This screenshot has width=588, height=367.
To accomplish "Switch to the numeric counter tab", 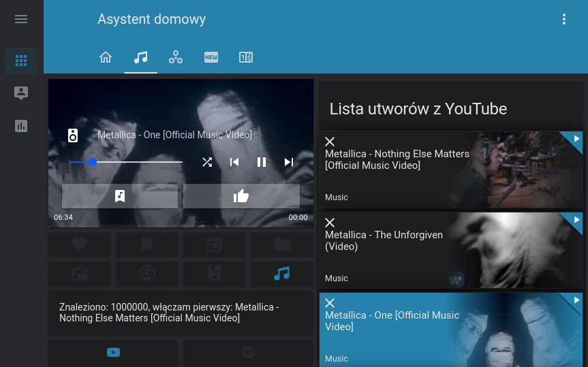I will [x=246, y=57].
